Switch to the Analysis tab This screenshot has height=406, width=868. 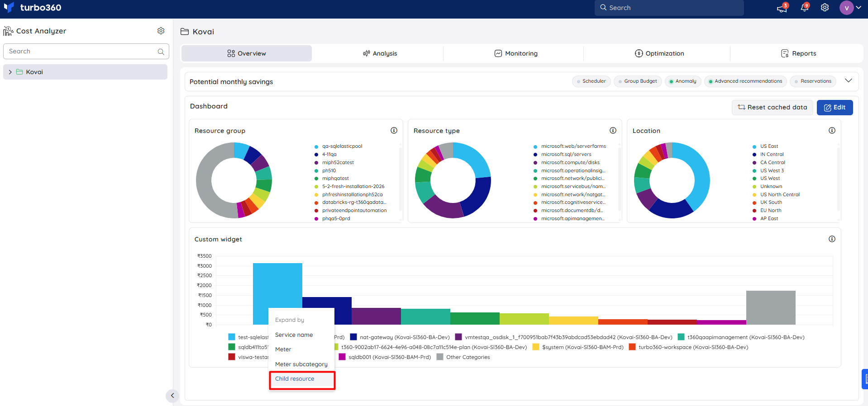[x=380, y=53]
